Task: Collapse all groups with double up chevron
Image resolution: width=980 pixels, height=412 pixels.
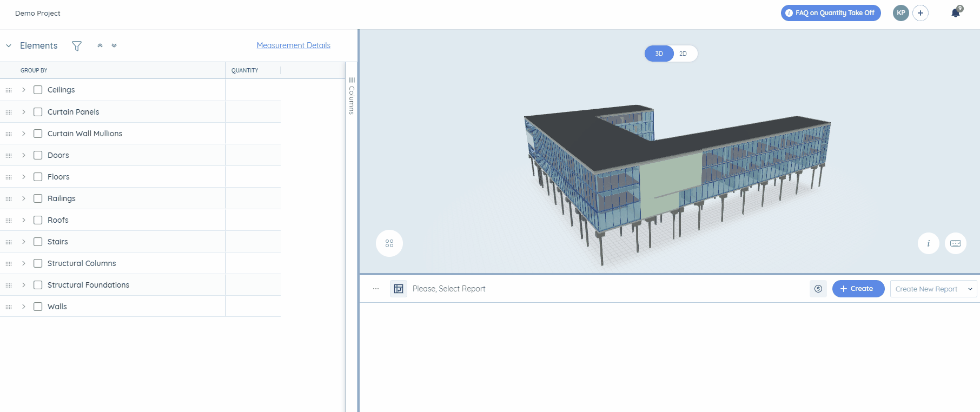Action: tap(100, 46)
